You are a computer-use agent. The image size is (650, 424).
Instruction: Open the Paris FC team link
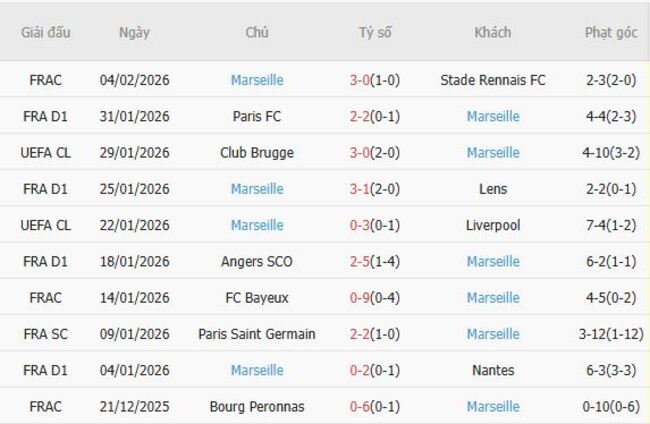(257, 116)
